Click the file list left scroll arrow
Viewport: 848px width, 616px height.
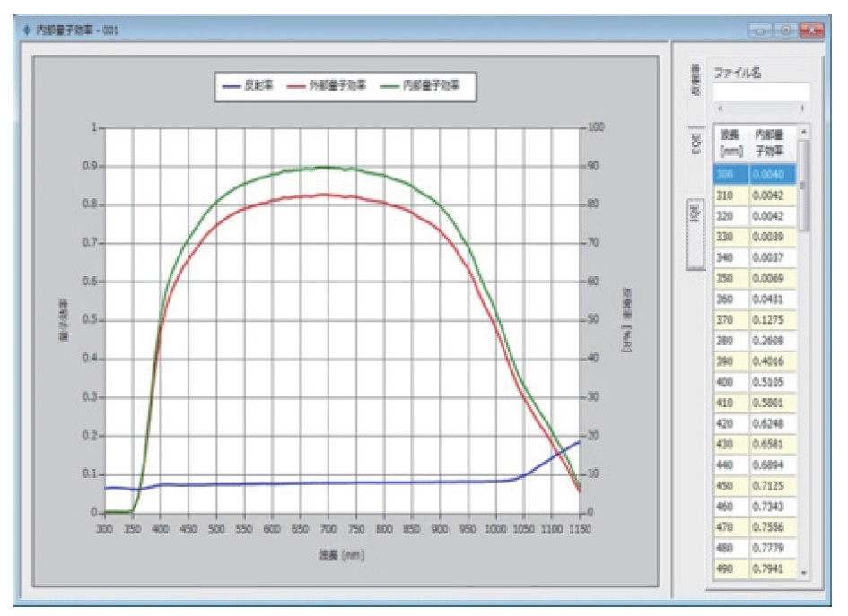[720, 108]
